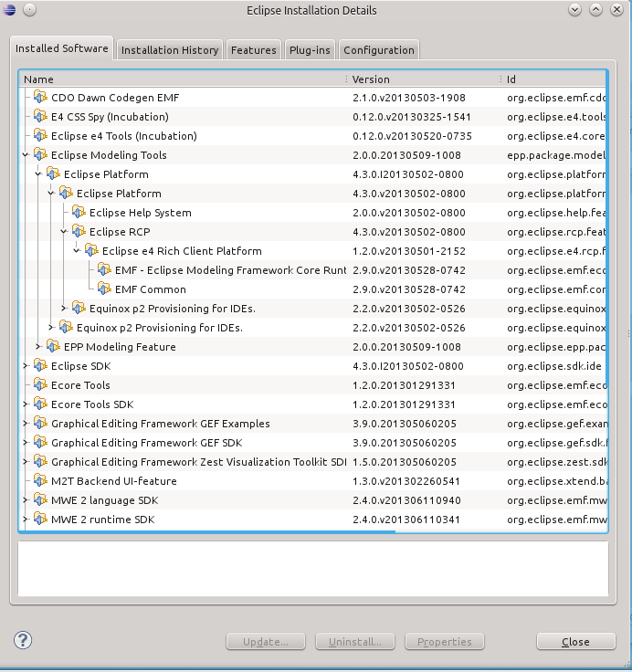Open the Configuration tab

point(379,50)
